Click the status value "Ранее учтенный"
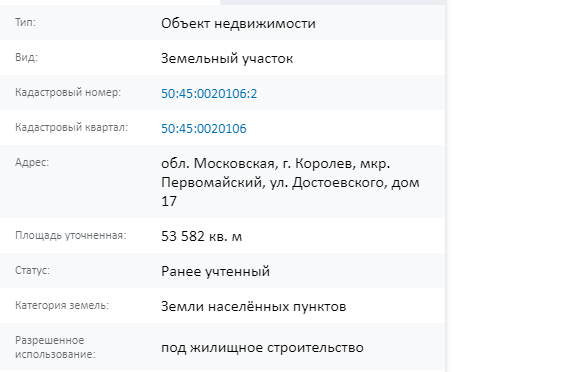 tap(215, 271)
